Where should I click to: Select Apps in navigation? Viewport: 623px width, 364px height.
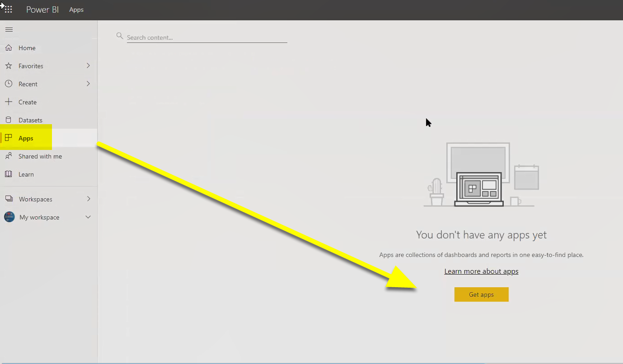26,138
